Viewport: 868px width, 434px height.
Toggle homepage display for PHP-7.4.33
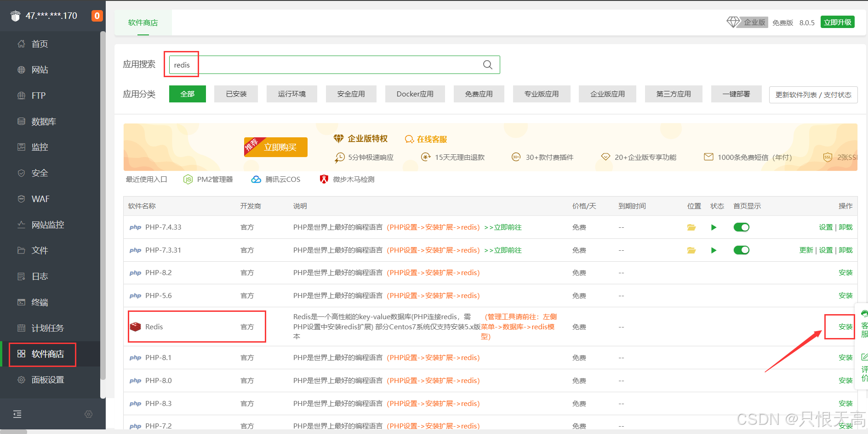click(741, 227)
